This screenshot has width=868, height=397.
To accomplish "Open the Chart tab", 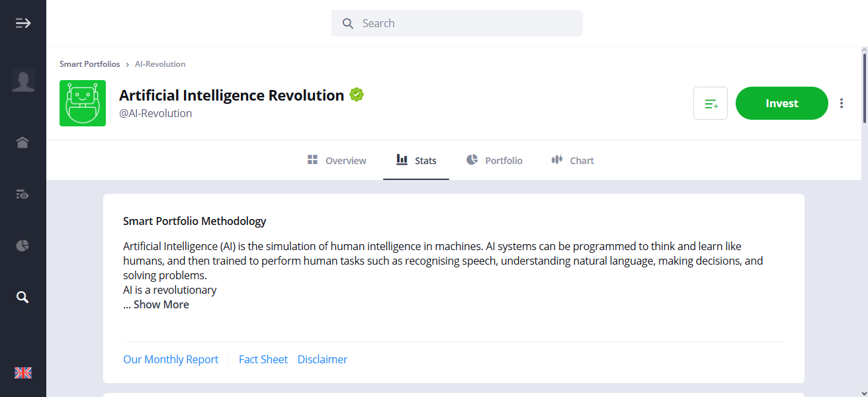I will coord(573,160).
